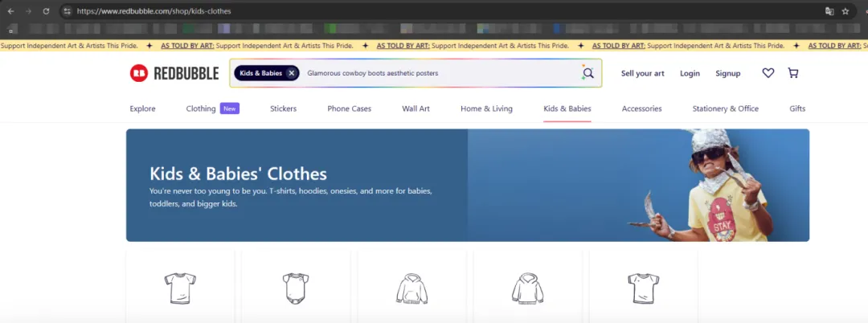868x323 pixels.
Task: Open the favorites heart icon
Action: tap(768, 73)
